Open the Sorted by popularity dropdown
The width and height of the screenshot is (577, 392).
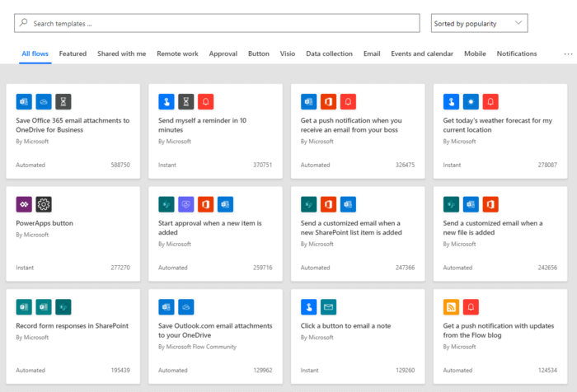click(x=479, y=24)
